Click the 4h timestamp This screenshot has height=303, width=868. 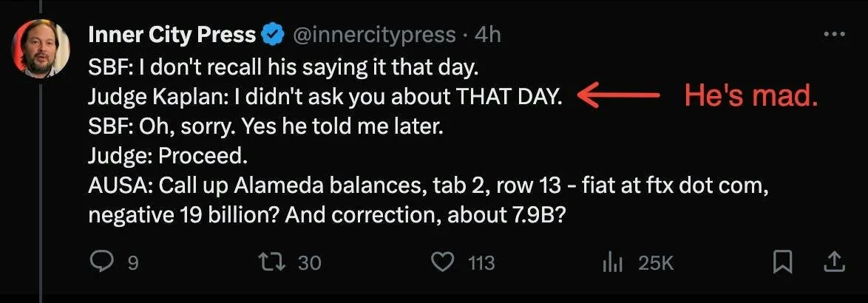pos(487,35)
